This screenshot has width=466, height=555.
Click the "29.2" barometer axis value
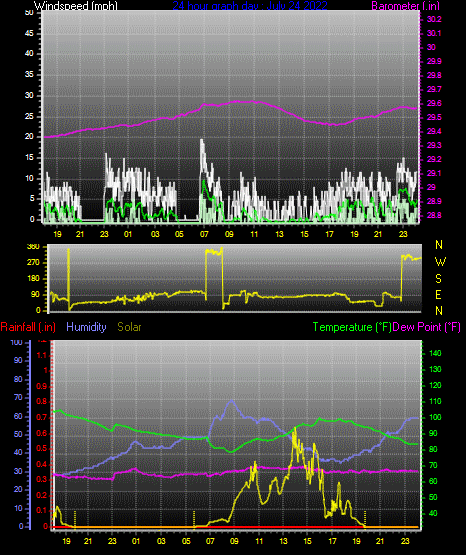coord(434,159)
